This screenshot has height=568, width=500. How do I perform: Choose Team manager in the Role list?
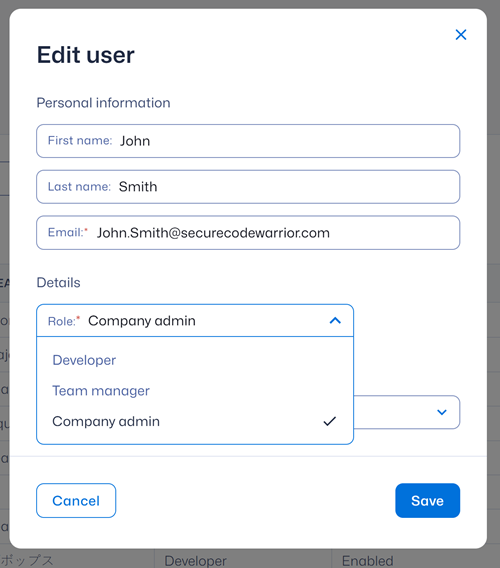point(101,391)
